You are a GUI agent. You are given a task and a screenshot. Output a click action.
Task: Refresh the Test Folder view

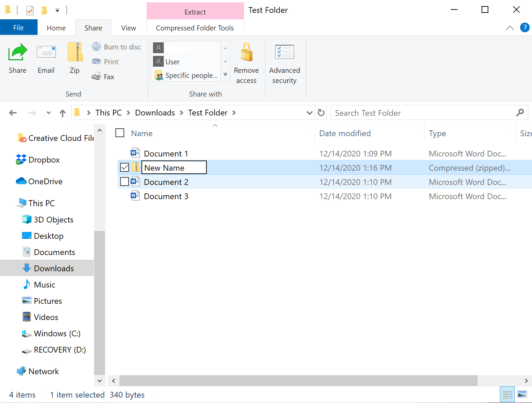pyautogui.click(x=321, y=112)
